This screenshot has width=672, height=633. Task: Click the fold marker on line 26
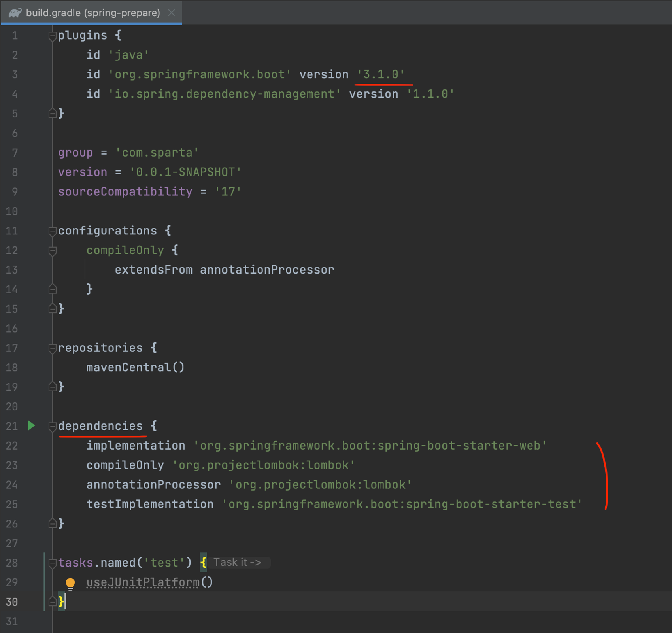pos(52,523)
